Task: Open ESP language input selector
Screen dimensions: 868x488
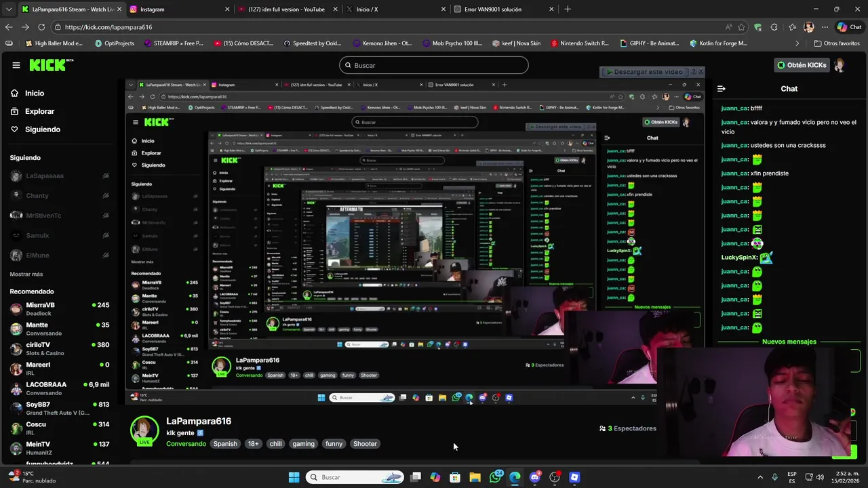Action: click(x=792, y=477)
